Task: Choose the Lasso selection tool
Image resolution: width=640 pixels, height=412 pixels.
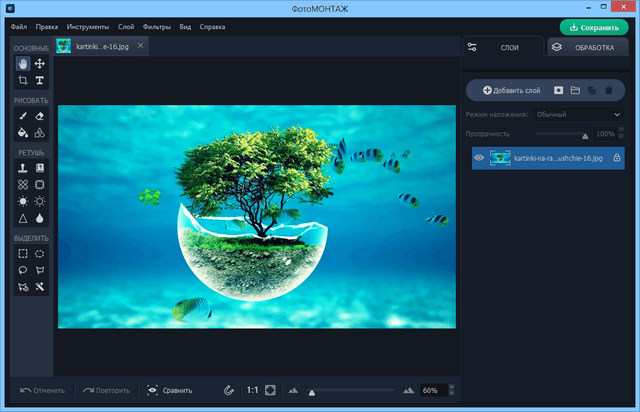Action: click(x=23, y=270)
